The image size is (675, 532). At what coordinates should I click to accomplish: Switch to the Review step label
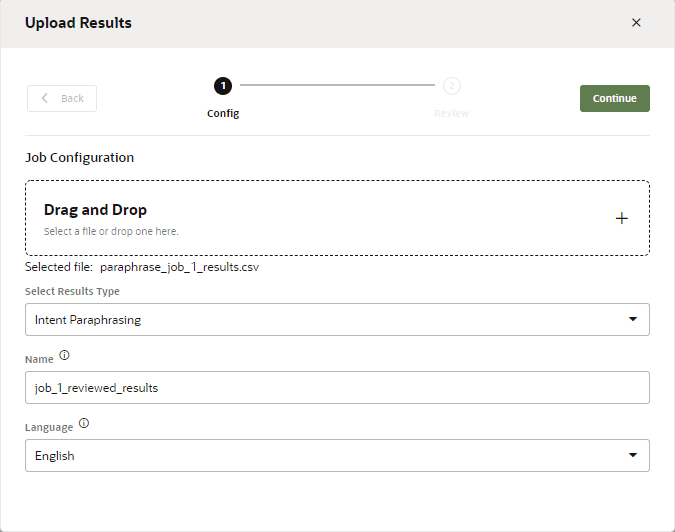point(452,114)
